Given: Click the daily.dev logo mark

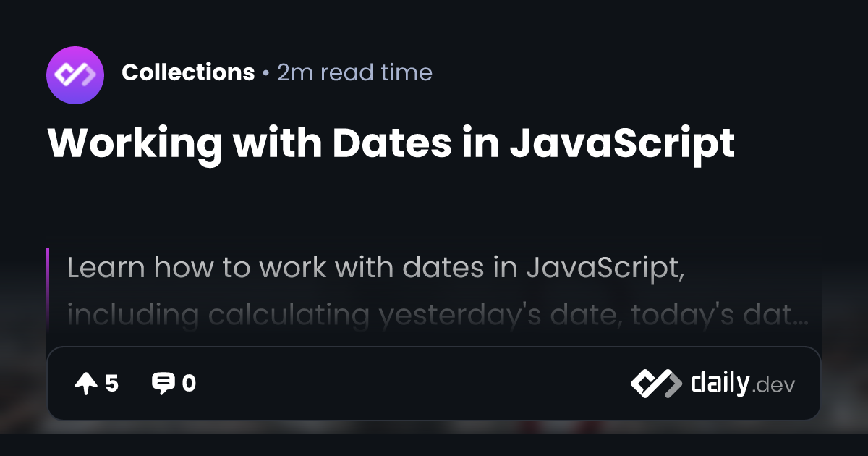Looking at the screenshot, I should (655, 384).
